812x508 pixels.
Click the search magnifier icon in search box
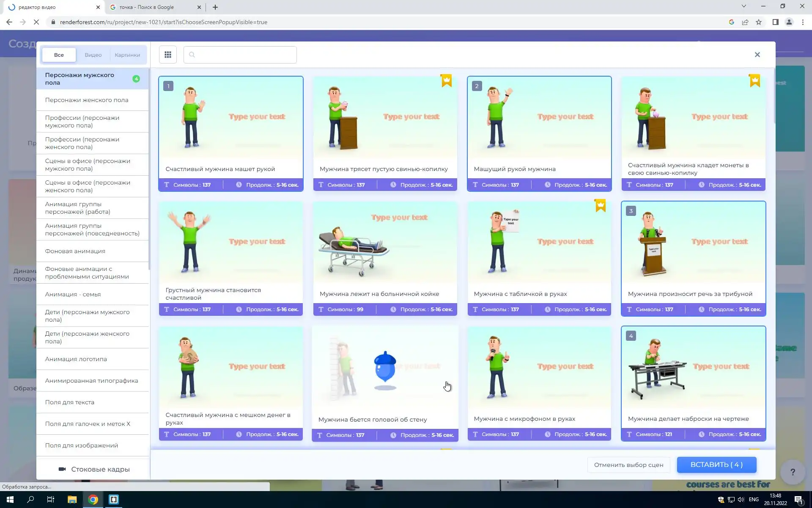(192, 55)
